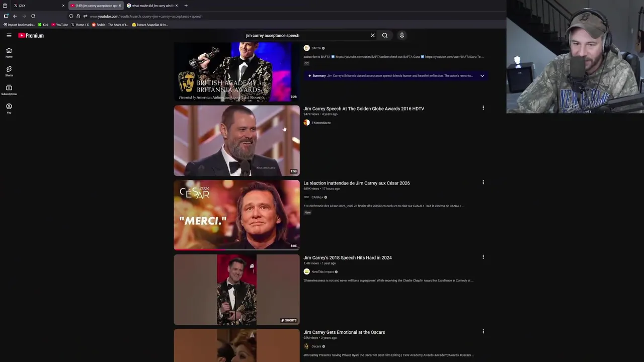Screen dimensions: 644x362
Task: Play the 2018 speech Shorts thumbnail
Action: tap(236, 290)
